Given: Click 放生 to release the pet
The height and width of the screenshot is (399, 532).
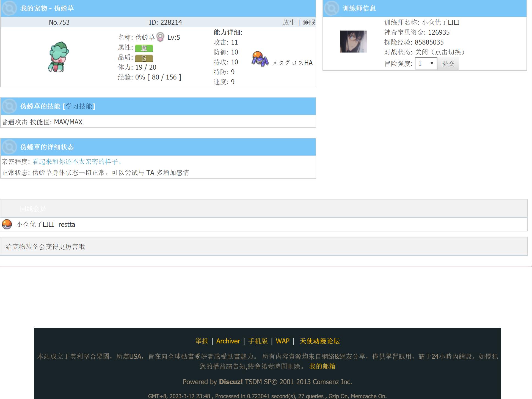Looking at the screenshot, I should point(289,22).
